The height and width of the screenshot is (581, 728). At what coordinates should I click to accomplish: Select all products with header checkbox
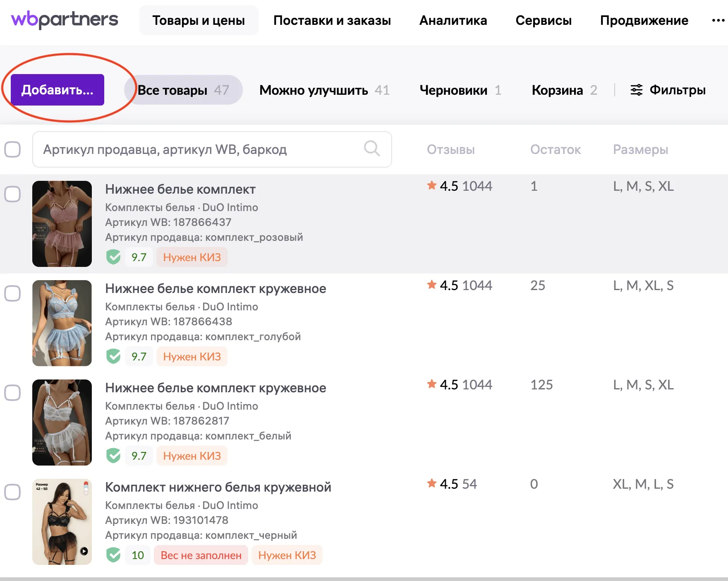point(13,149)
